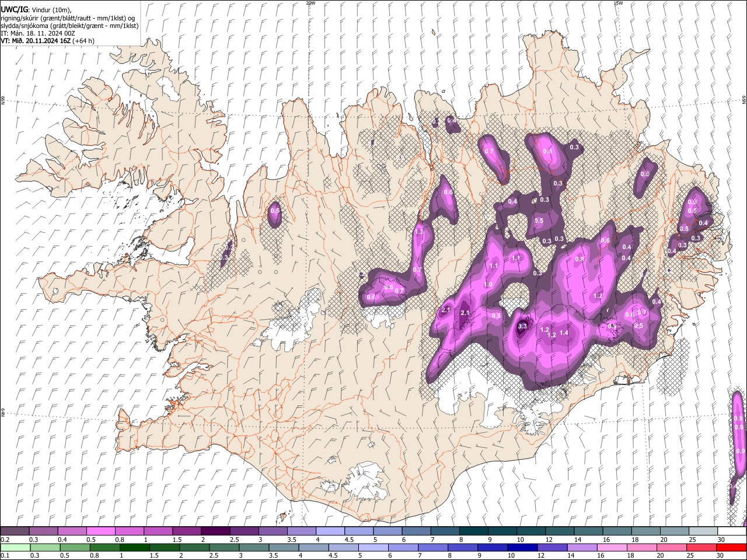The height and width of the screenshot is (560, 747).
Task: Click the light lavender 4–4.5 swatch in upper scale
Action: tap(330, 531)
